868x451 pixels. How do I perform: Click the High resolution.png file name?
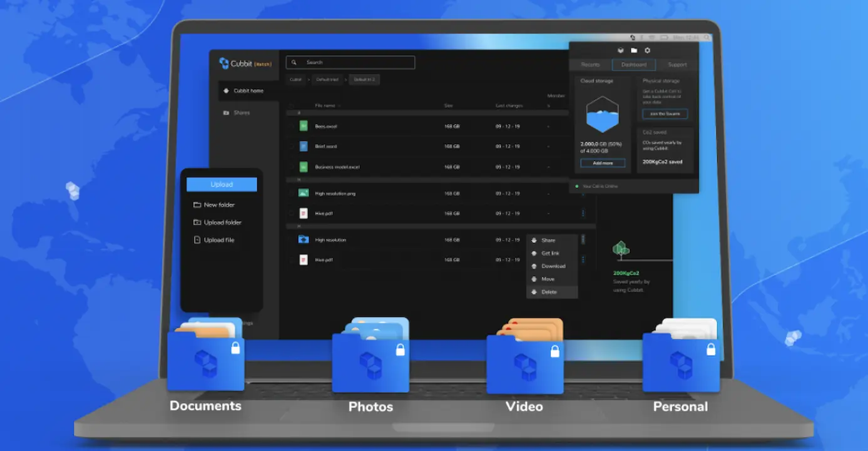pos(335,193)
